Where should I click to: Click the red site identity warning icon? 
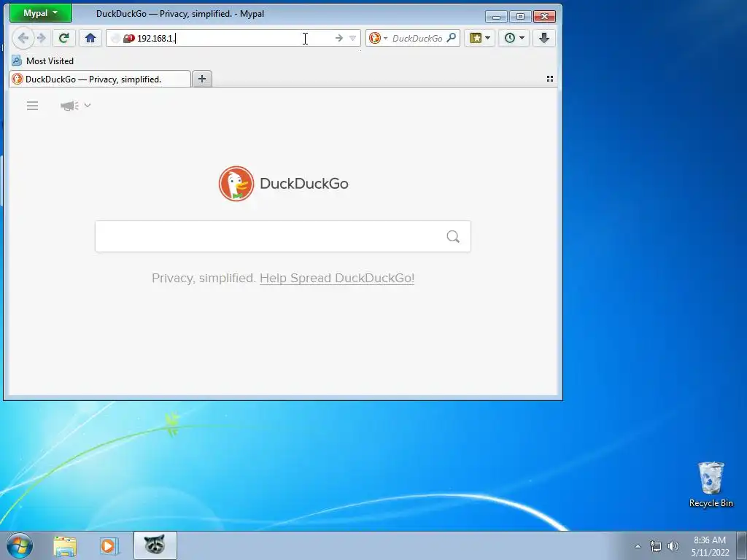click(128, 38)
